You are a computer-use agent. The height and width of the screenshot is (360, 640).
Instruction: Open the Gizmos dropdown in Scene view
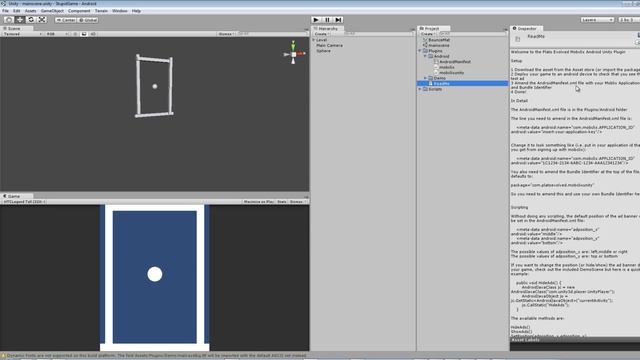[226, 34]
